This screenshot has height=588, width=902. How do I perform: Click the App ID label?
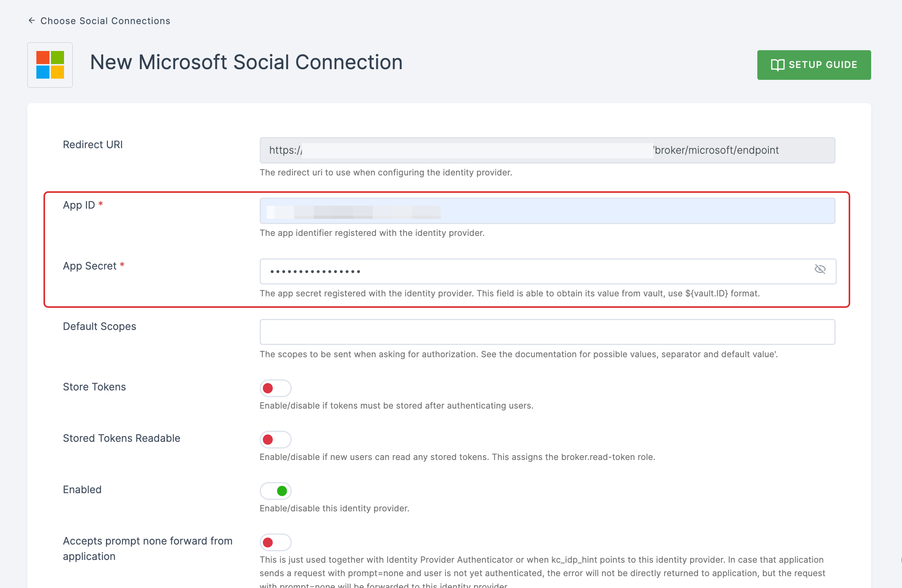79,205
